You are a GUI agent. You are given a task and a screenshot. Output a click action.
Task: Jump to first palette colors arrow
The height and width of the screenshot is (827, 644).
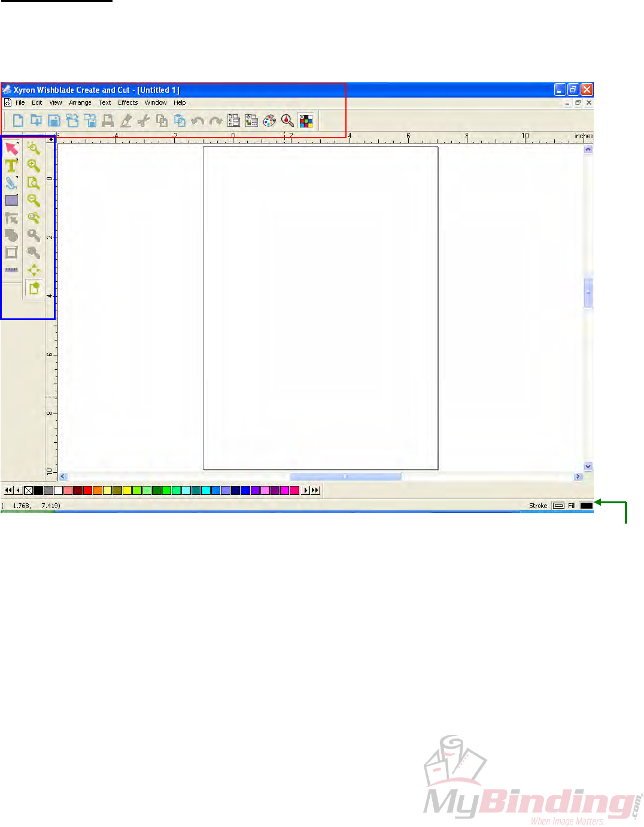point(8,490)
